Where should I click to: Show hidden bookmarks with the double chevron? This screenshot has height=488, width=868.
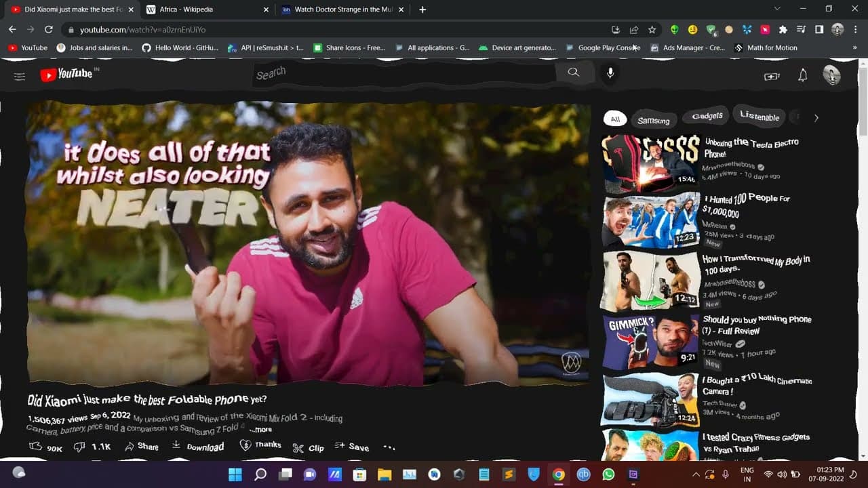click(x=855, y=47)
